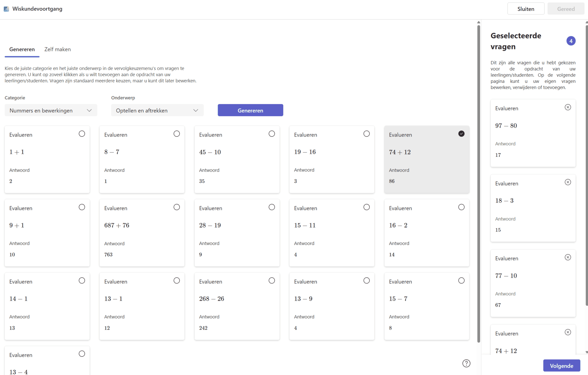Open the Onderwerp dropdown
Image resolution: width=588 pixels, height=375 pixels.
click(157, 110)
